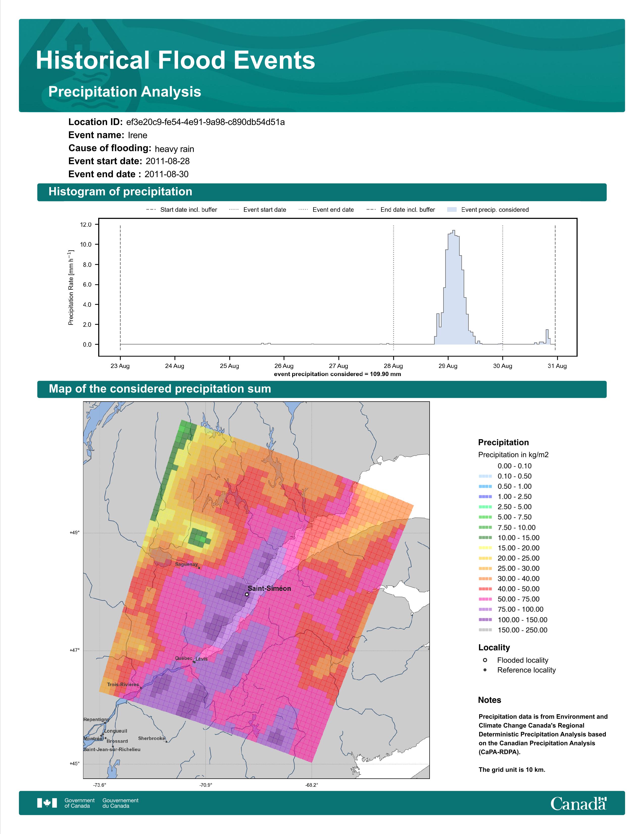Pick the 50.00 - 75.00 precipitation swatch

click(485, 599)
